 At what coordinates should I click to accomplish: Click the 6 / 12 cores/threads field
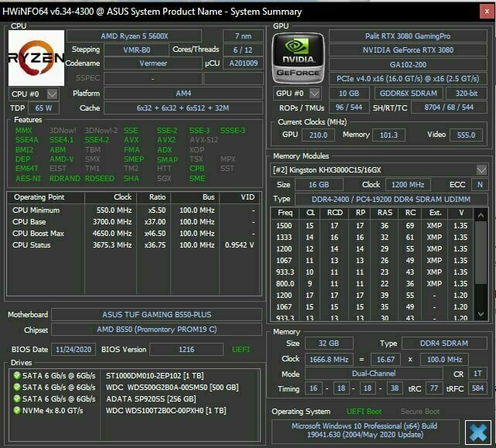(x=243, y=50)
